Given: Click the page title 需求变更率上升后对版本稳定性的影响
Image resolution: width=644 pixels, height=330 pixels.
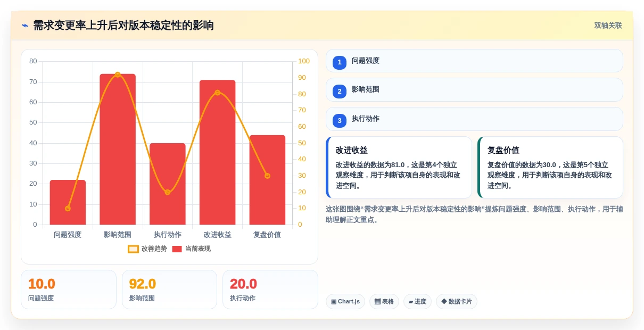Looking at the screenshot, I should point(123,26).
